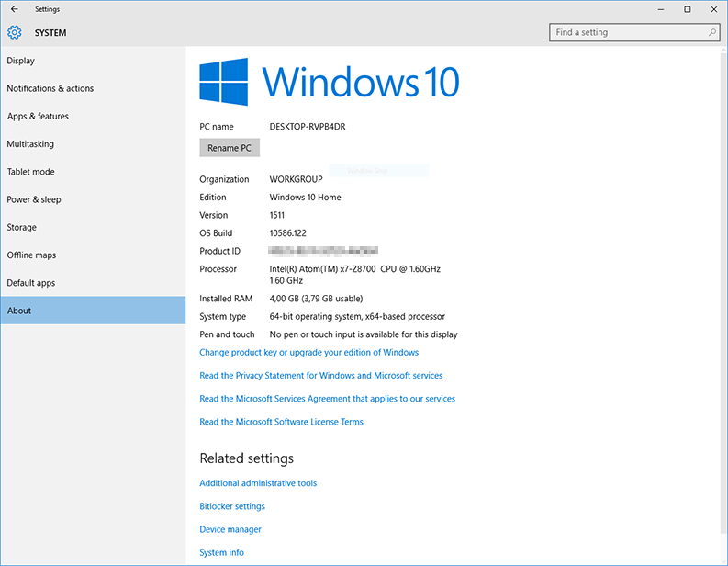Click the Organization label
728x566 pixels.
pyautogui.click(x=224, y=179)
